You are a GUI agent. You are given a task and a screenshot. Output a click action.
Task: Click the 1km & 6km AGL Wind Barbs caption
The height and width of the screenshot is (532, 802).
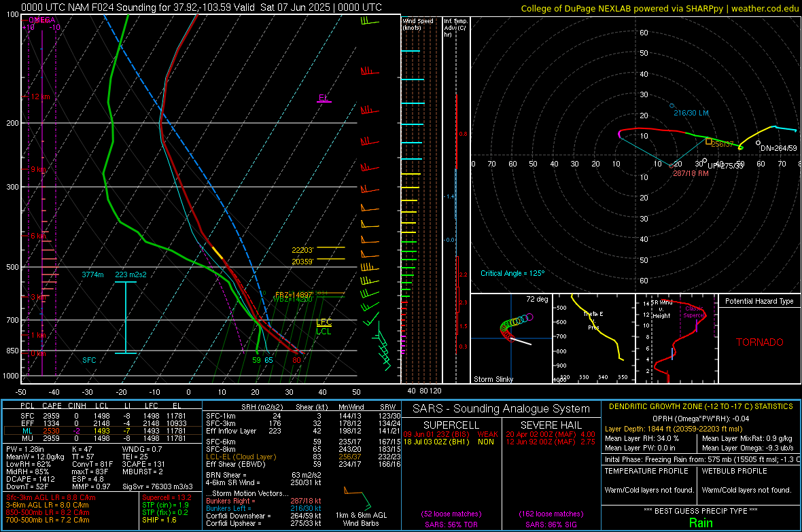tap(361, 519)
